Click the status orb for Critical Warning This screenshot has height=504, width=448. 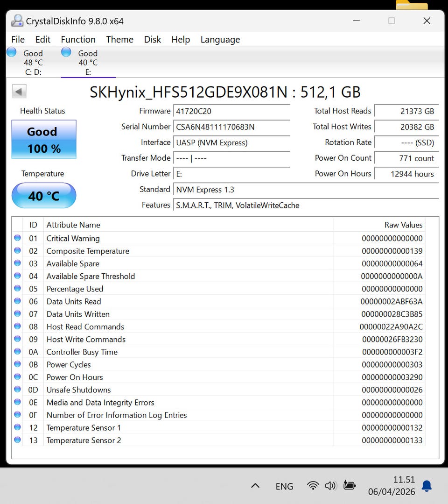(17, 238)
